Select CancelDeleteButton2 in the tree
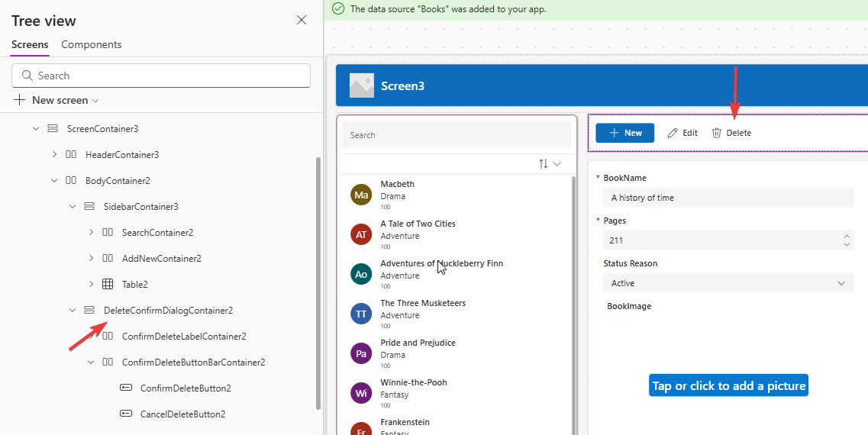 182,414
